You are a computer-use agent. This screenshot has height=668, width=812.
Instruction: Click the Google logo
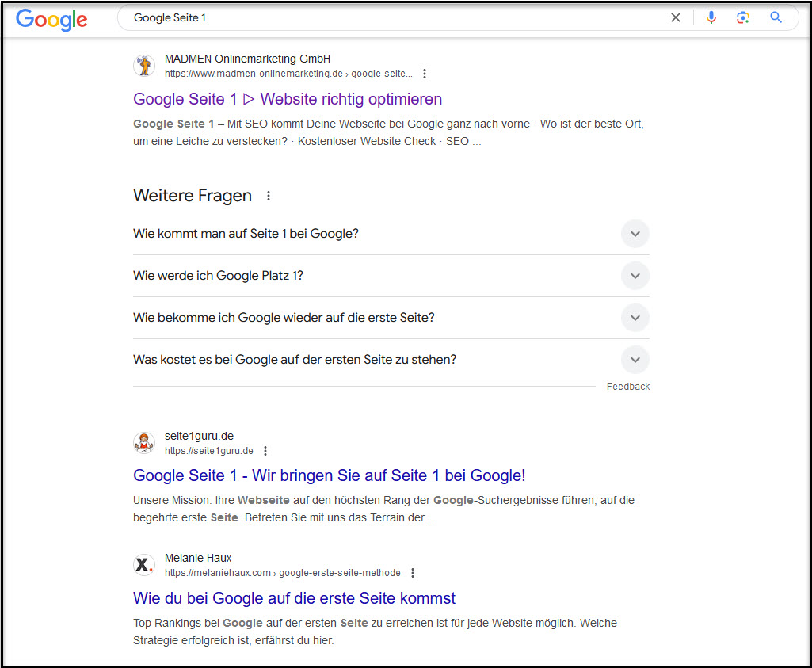click(51, 20)
